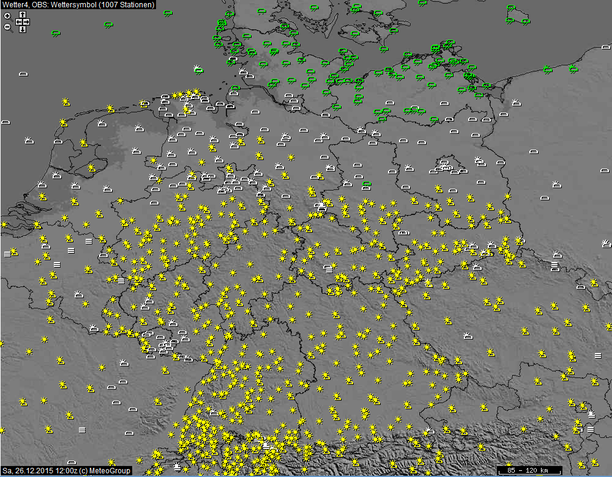This screenshot has height=477, width=612.
Task: Click the '85 - 120 km' scale bar
Action: [x=529, y=470]
